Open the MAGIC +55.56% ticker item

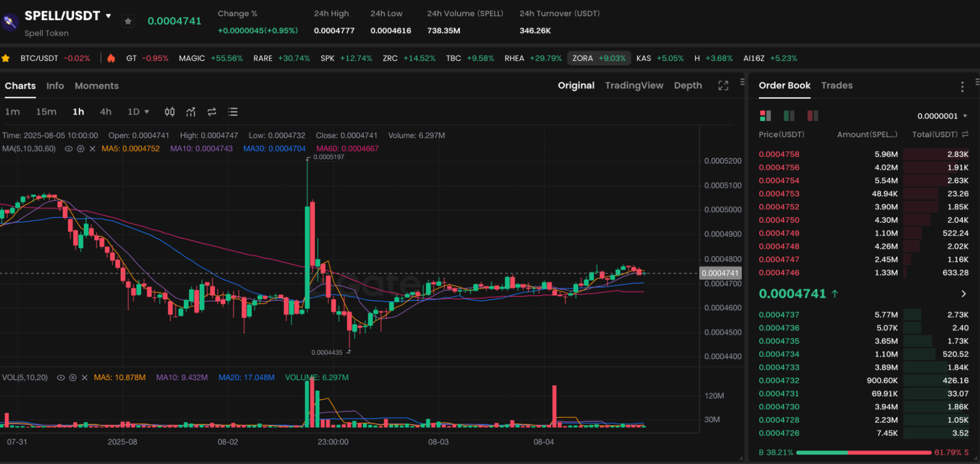pos(211,58)
